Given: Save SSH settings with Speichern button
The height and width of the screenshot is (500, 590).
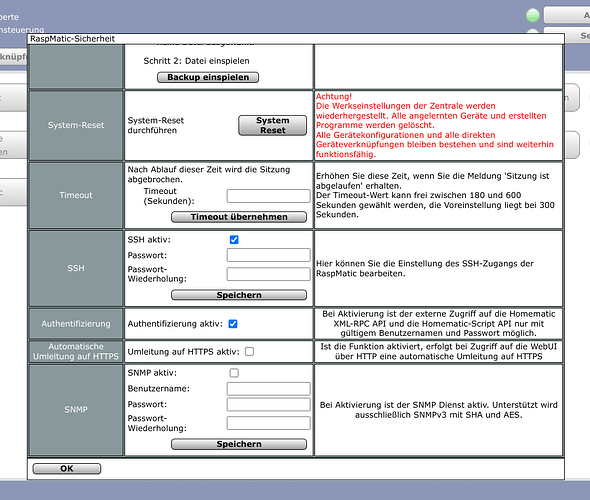Looking at the screenshot, I should pyautogui.click(x=239, y=295).
